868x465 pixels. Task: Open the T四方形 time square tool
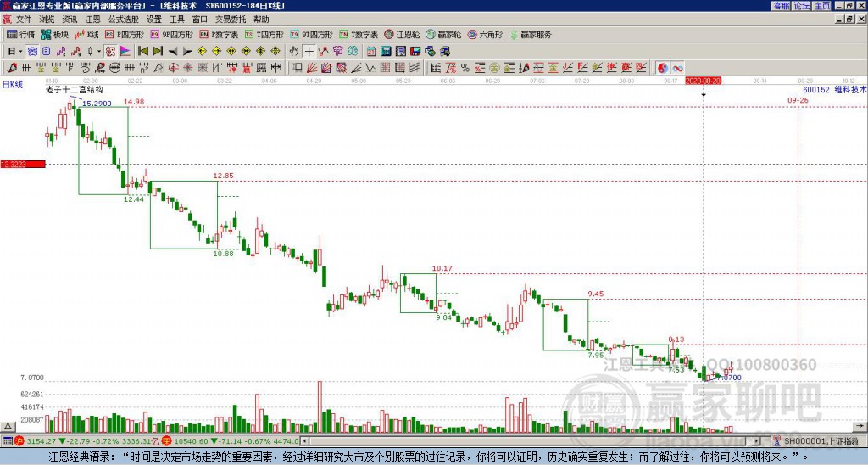pyautogui.click(x=264, y=34)
